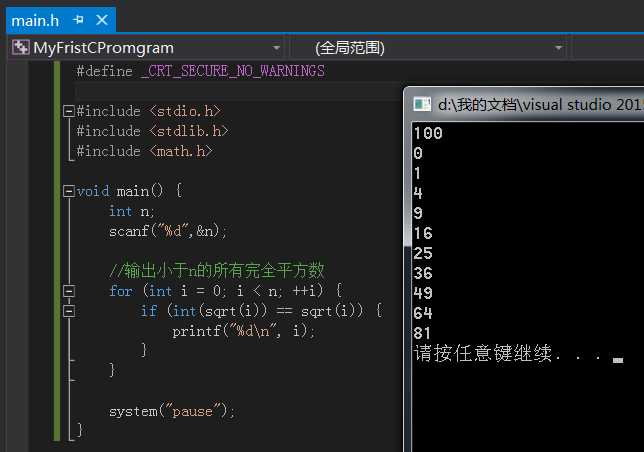Click the console output line 16
This screenshot has width=644, height=452.
click(x=423, y=233)
